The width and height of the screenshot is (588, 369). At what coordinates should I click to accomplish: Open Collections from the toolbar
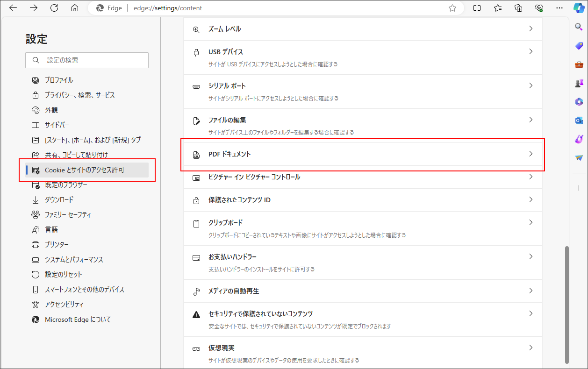coord(518,8)
